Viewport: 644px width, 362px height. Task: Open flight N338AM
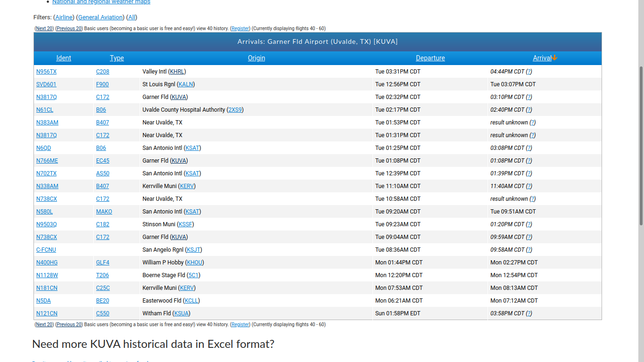(47, 186)
